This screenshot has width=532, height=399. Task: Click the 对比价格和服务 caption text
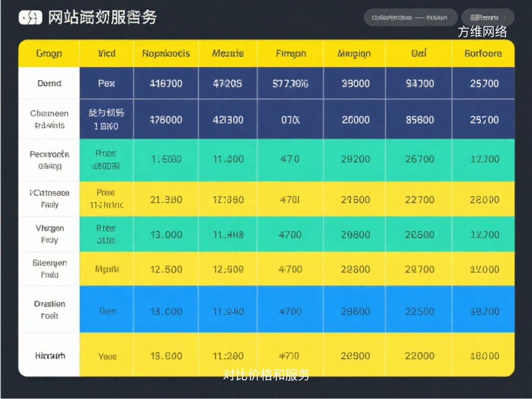pyautogui.click(x=267, y=375)
